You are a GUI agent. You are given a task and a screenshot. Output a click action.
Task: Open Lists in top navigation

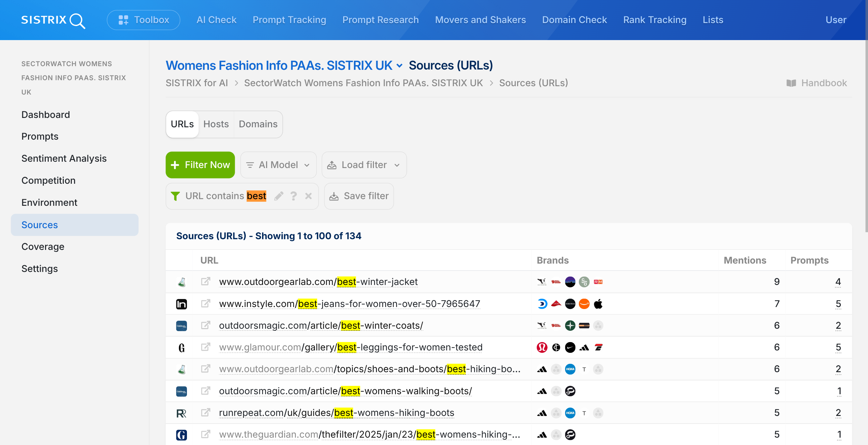click(713, 20)
